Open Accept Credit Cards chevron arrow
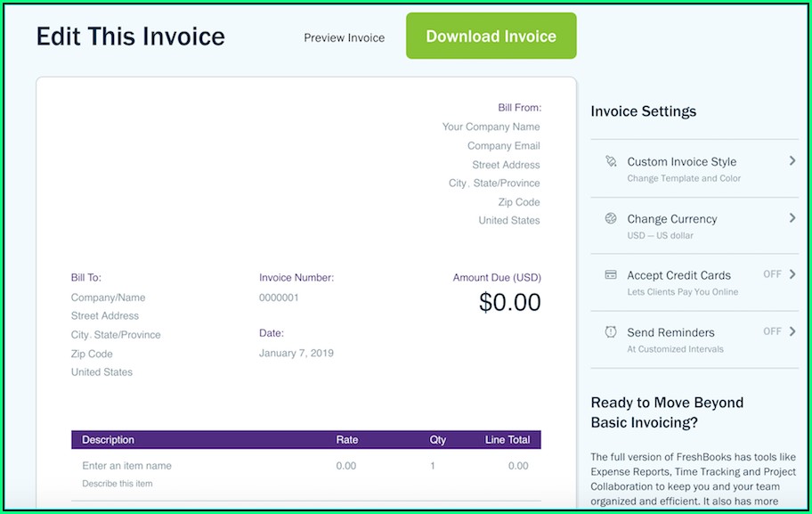 tap(792, 274)
